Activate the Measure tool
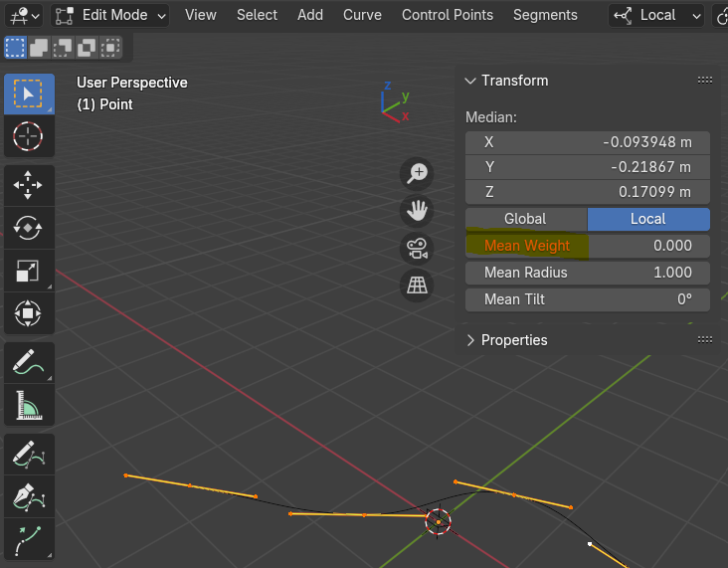Screen dimensions: 728x568 [x=29, y=405]
